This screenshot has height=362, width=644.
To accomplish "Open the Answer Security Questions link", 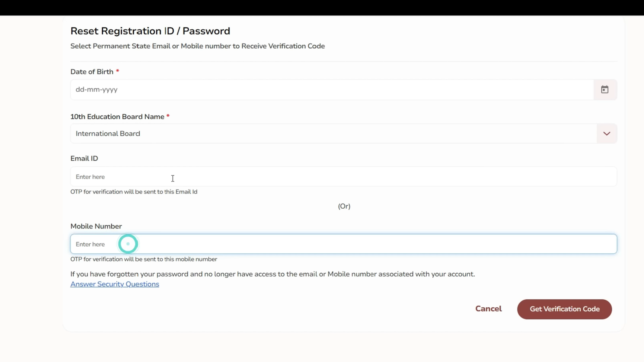I will coord(115,284).
